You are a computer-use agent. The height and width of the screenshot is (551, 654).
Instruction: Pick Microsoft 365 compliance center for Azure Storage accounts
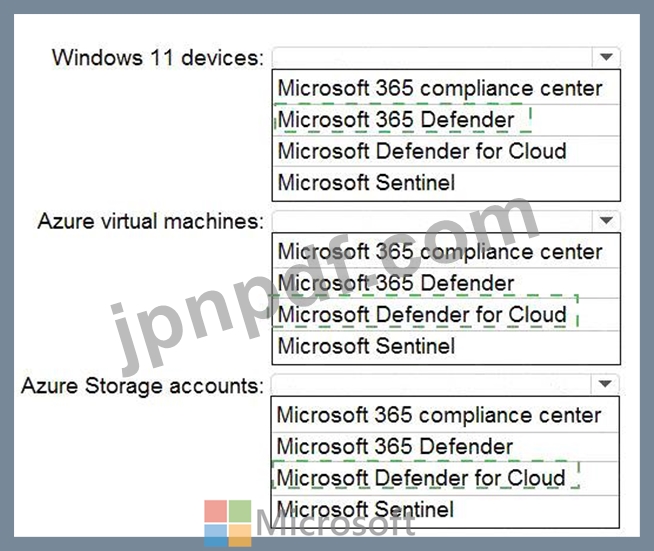coord(445,415)
